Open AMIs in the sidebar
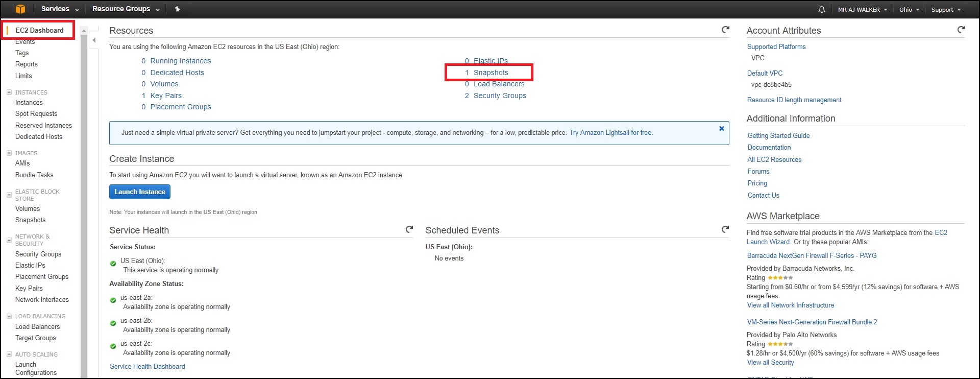Screen dimensions: 980x379 [x=22, y=163]
